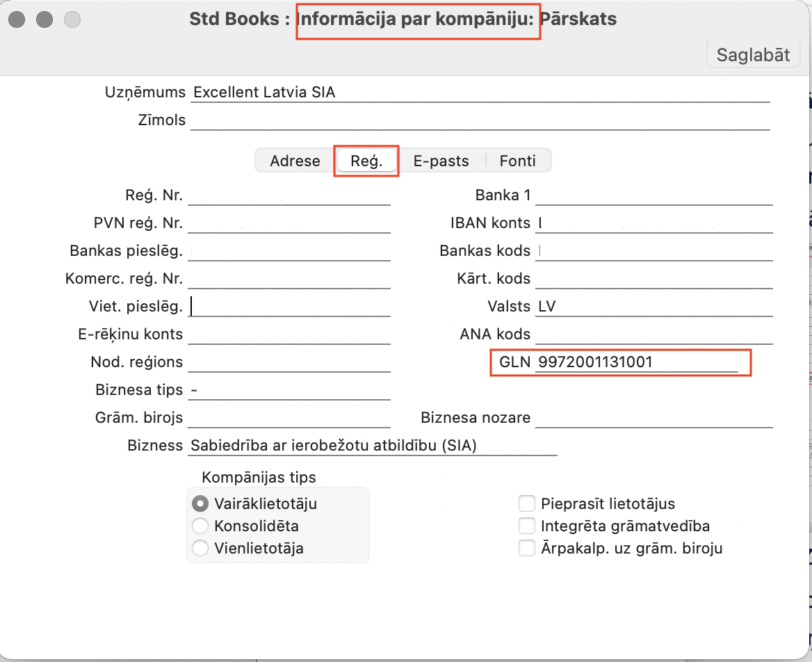812x662 pixels.
Task: Click the PVN reģ. Nr. field
Action: pyautogui.click(x=289, y=223)
